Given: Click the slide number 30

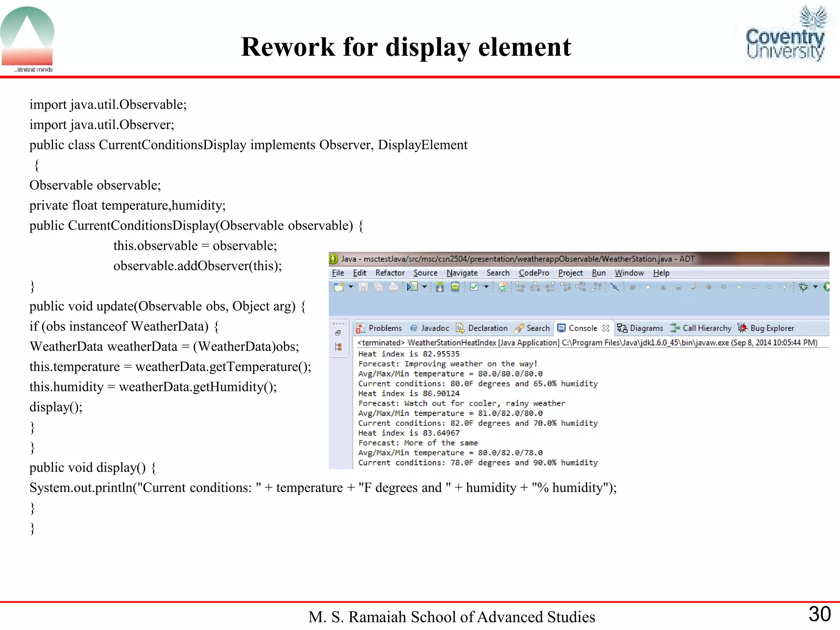Looking at the screenshot, I should pos(819,614).
